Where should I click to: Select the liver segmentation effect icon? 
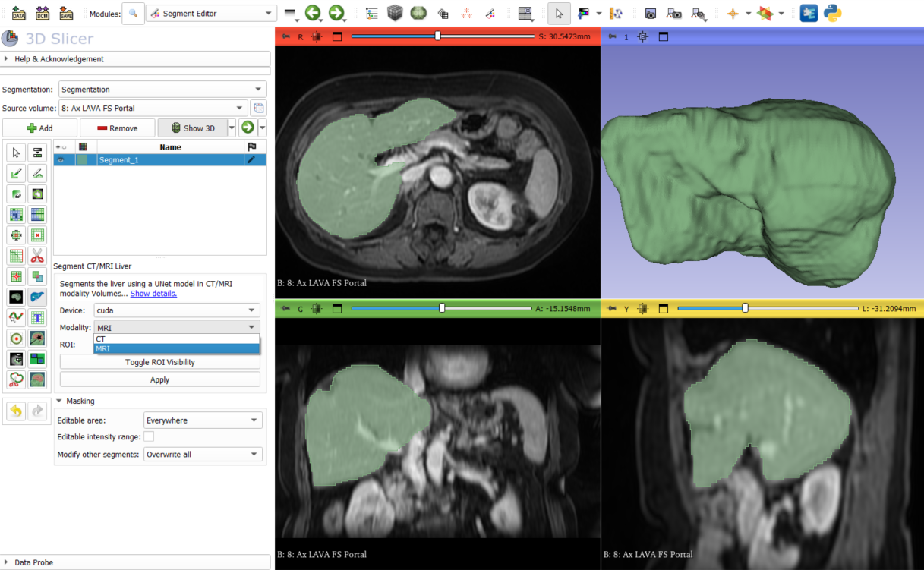click(x=37, y=297)
